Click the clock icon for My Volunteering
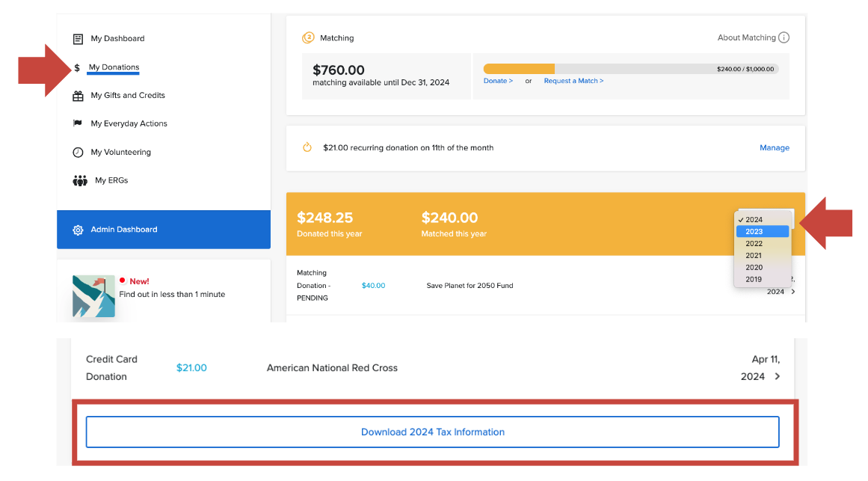Screen dimensions: 868x481 pyautogui.click(x=78, y=153)
